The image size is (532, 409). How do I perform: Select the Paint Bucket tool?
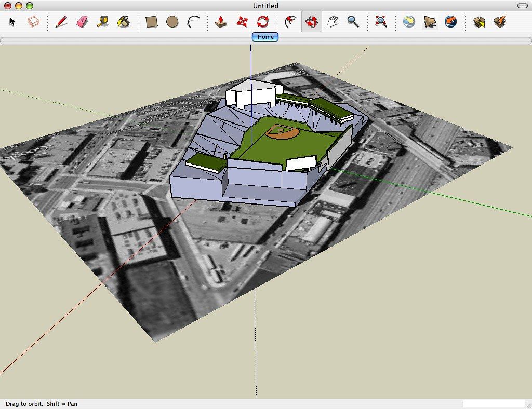click(124, 22)
